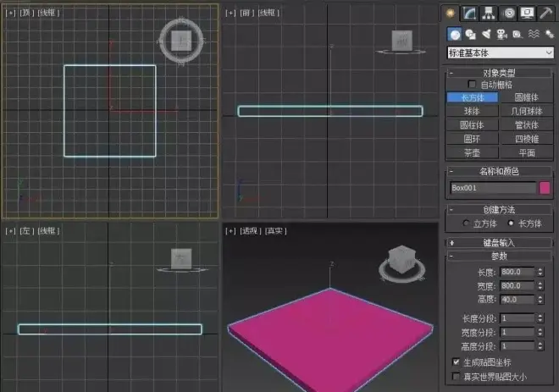The image size is (559, 392).
Task: Open the Hierarchy panel tab
Action: pos(489,14)
